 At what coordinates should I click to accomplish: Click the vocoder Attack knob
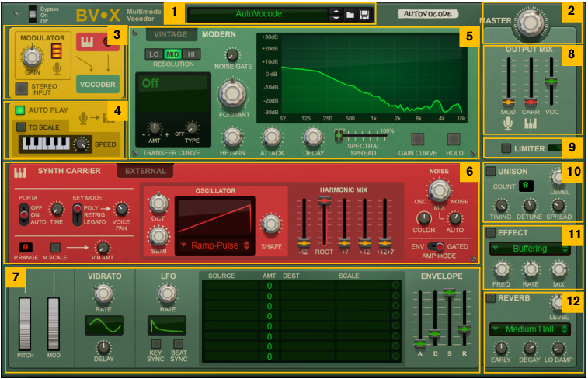[272, 137]
